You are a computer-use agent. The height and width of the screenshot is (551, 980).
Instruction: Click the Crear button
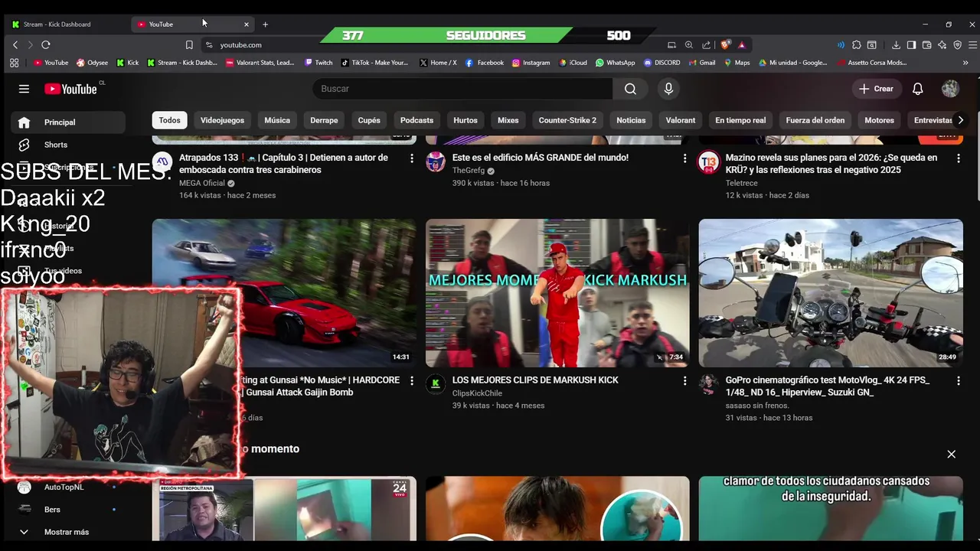point(876,89)
